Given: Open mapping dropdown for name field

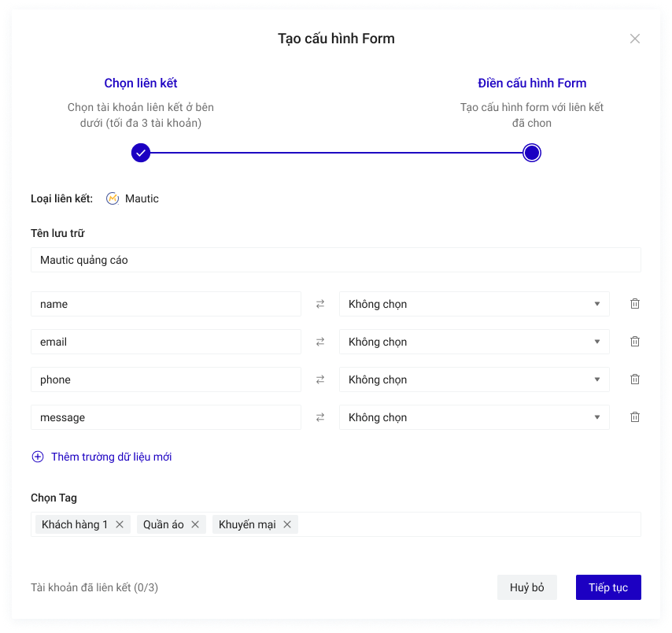Looking at the screenshot, I should (x=474, y=304).
